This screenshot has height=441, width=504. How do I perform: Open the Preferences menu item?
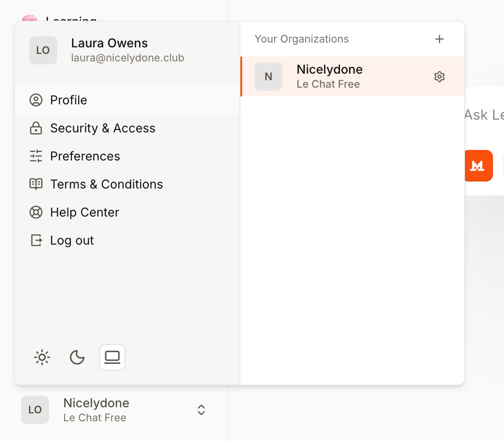85,156
